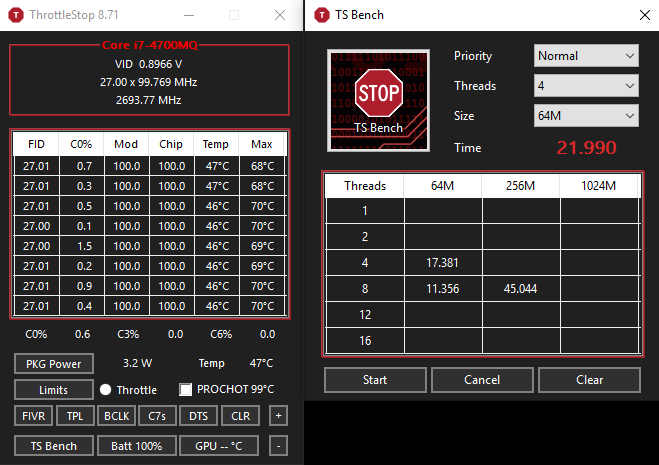Click the FID column header
Viewport: 659px width, 465px height.
(36, 144)
